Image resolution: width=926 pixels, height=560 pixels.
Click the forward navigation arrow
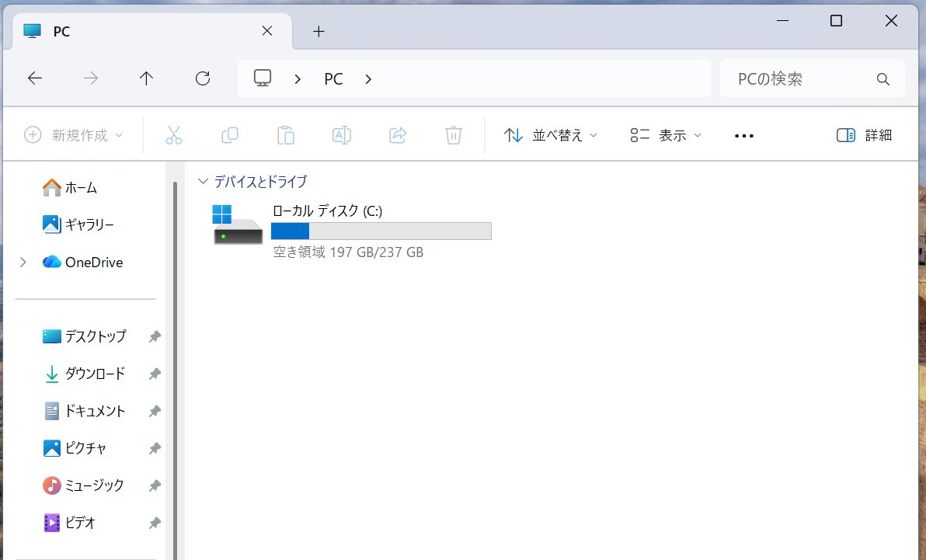[90, 78]
